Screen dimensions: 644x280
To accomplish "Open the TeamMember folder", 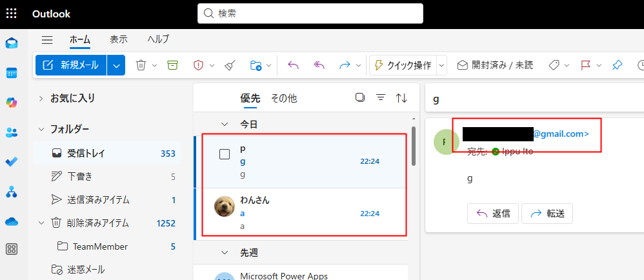I will click(106, 246).
